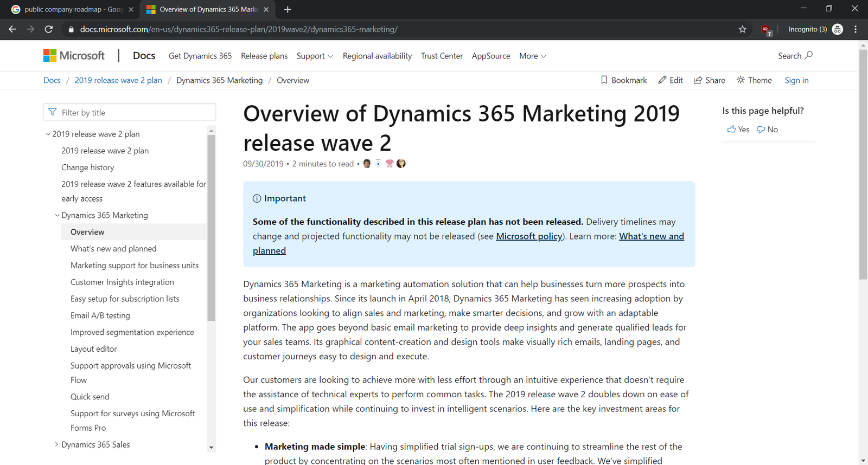Star this page in the address bar
Viewport: 868px width, 465px height.
[x=742, y=29]
